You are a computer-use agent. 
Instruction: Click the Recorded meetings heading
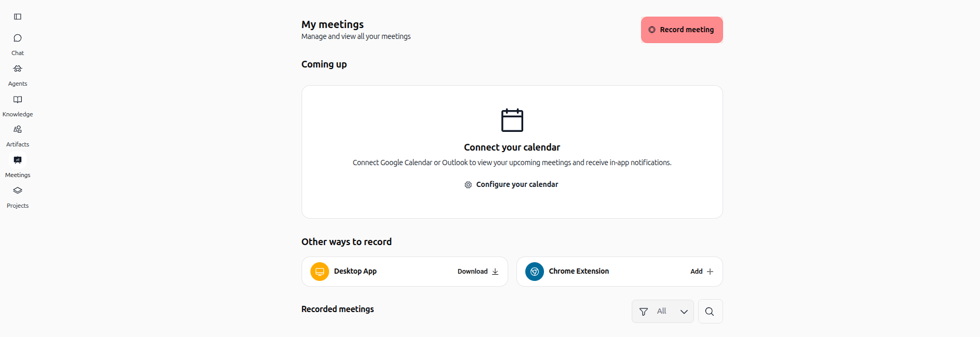337,309
